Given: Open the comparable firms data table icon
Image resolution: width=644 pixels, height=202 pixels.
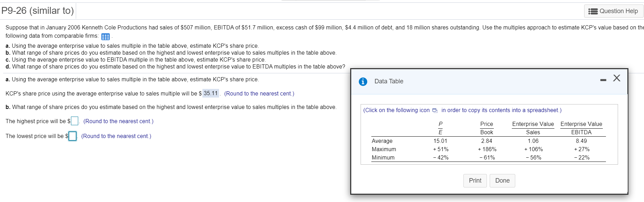Looking at the screenshot, I should click(106, 37).
